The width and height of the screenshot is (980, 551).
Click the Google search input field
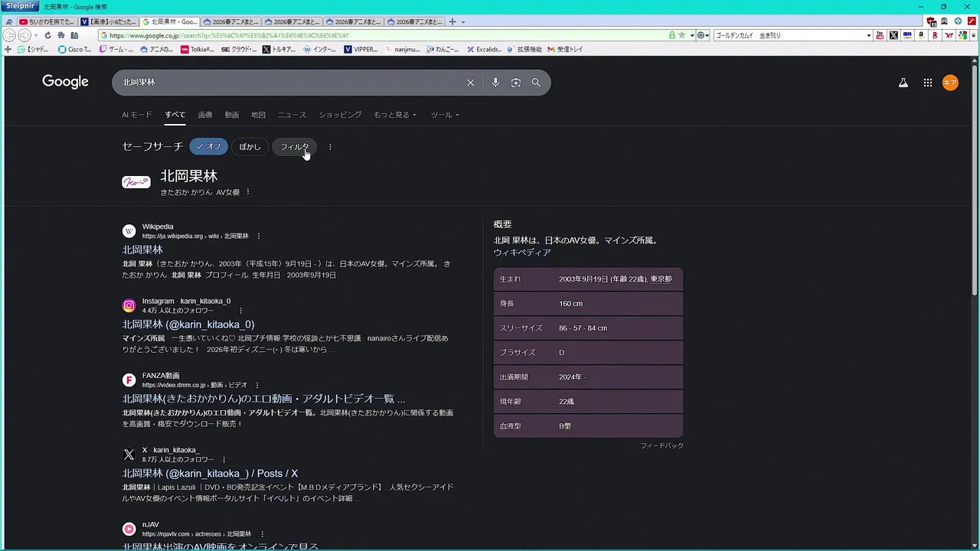tap(291, 83)
